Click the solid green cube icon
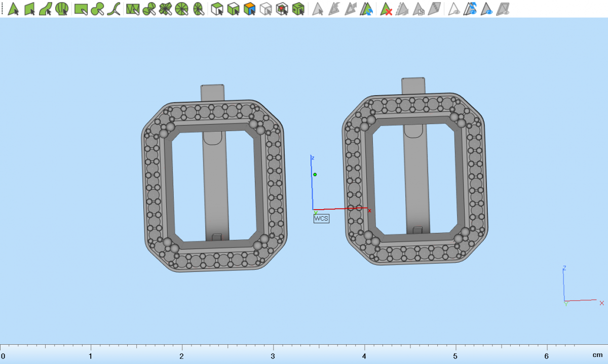The width and height of the screenshot is (608, 364). 298,9
